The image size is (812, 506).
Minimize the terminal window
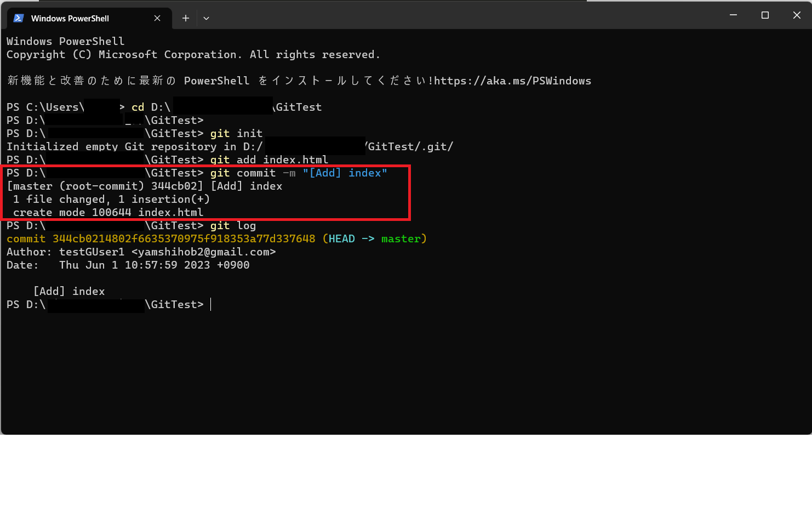(x=733, y=15)
